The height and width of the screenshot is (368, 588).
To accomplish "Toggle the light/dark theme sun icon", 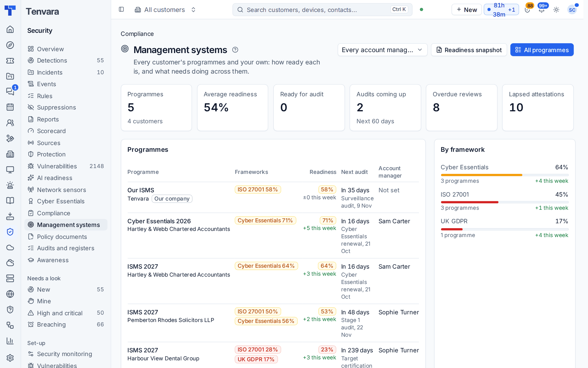I will pyautogui.click(x=556, y=10).
